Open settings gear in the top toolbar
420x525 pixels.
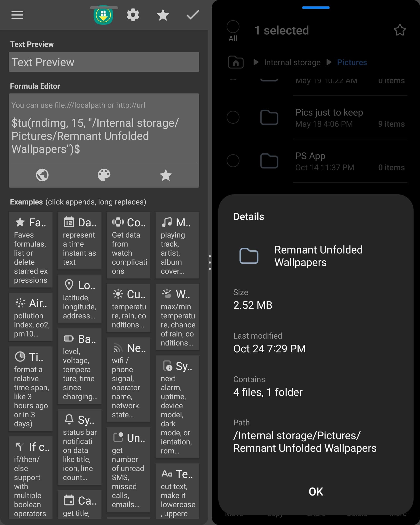click(133, 15)
